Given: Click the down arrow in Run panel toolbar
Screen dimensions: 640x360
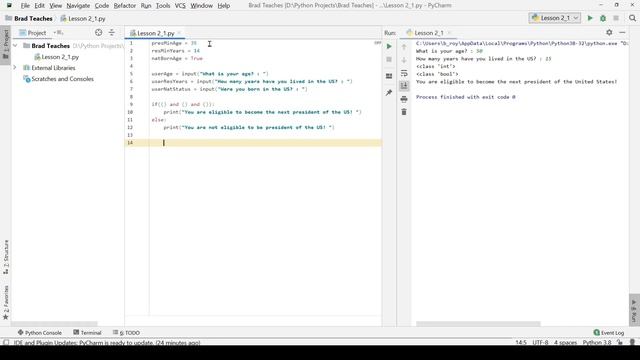Looking at the screenshot, I should coord(404,60).
